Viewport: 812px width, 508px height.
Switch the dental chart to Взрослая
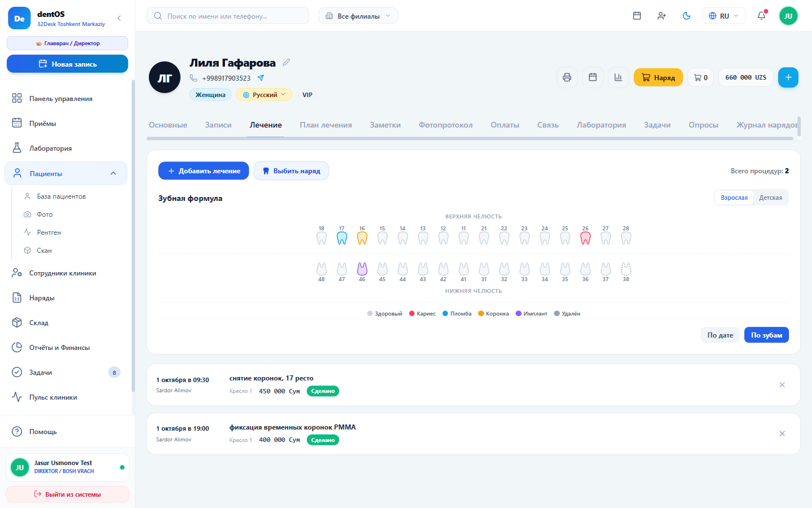pyautogui.click(x=734, y=198)
